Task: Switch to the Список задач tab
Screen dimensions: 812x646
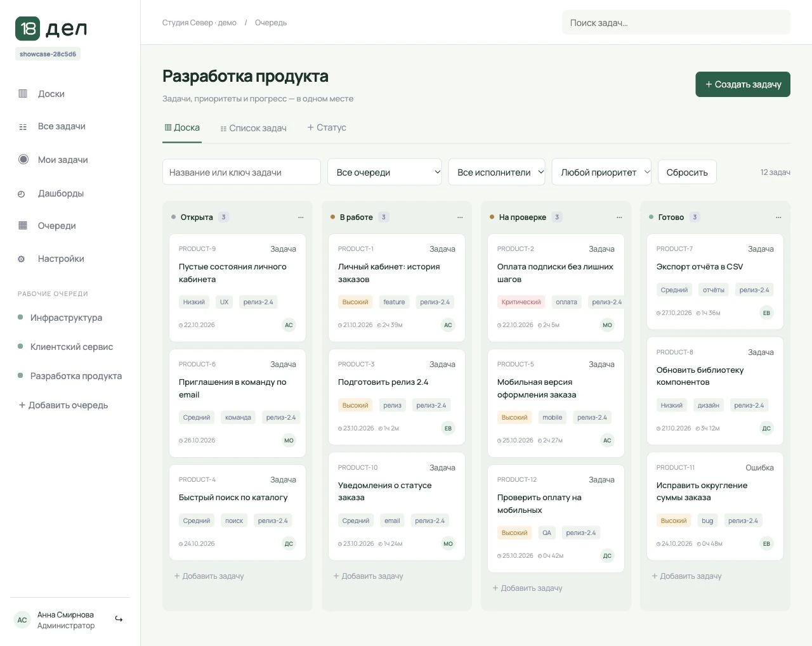Action: 254,128
